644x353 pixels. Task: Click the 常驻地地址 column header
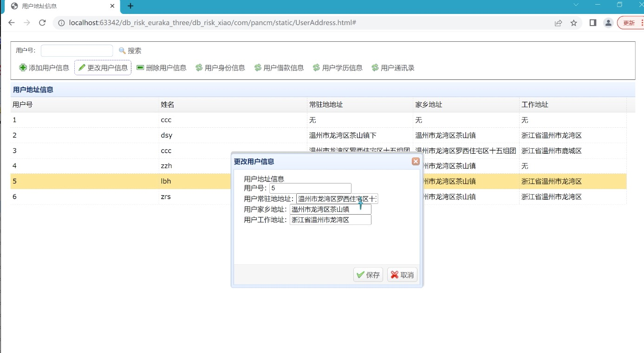[360, 105]
